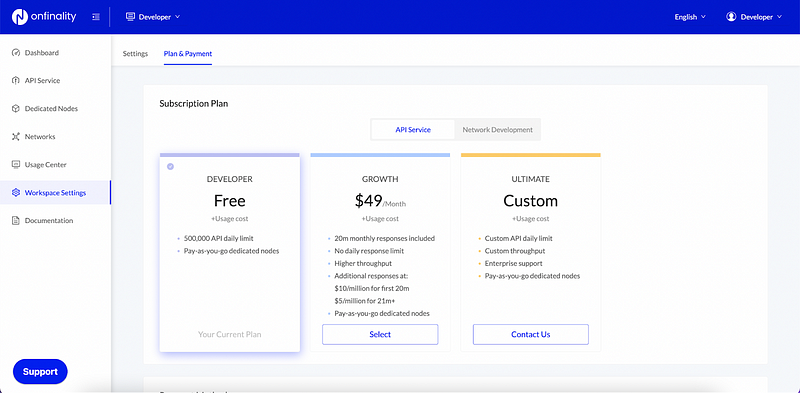Click the API Service icon in the sidebar
This screenshot has height=393, width=800.
click(x=15, y=81)
